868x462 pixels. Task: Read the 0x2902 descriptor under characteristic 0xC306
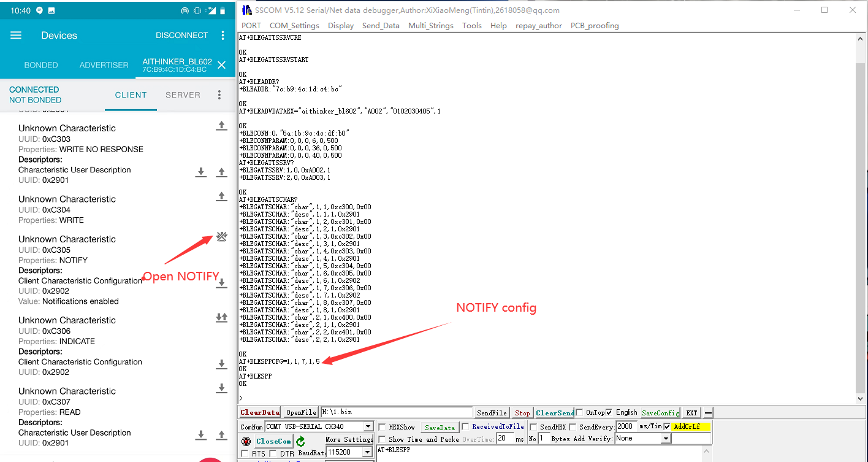222,364
